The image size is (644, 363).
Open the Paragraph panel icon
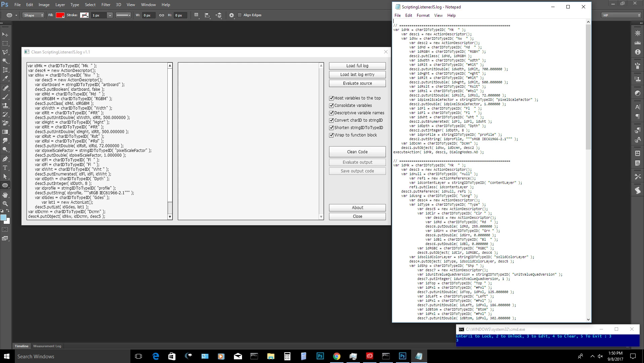637,116
